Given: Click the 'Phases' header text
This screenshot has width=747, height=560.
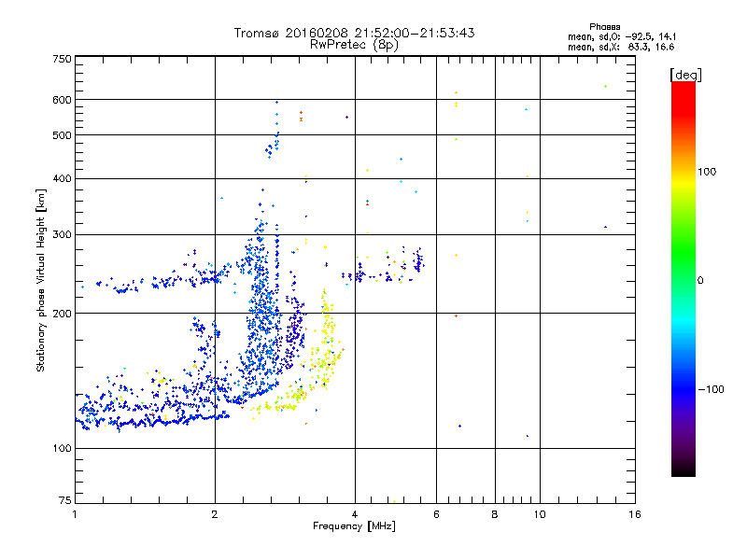Looking at the screenshot, I should [604, 27].
